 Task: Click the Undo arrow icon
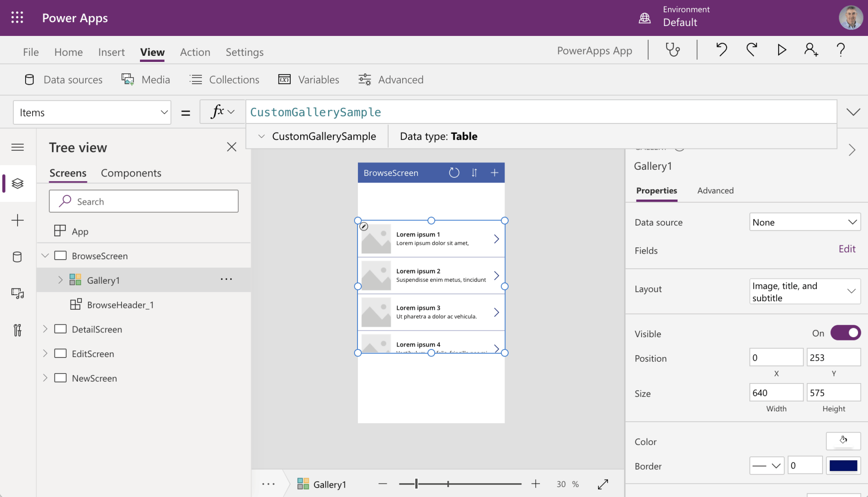coord(721,50)
